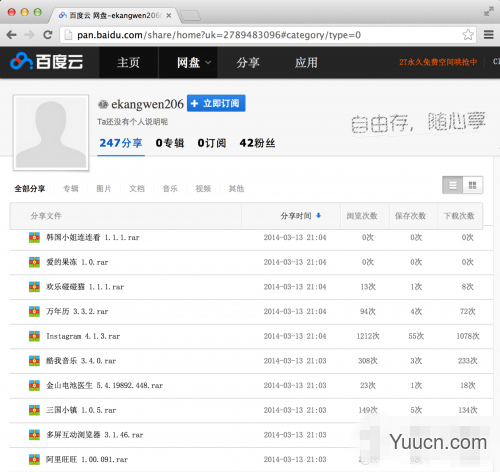Open file 爱的果冻 1.0.rar
Viewport: 500px width, 472px height.
point(77,262)
